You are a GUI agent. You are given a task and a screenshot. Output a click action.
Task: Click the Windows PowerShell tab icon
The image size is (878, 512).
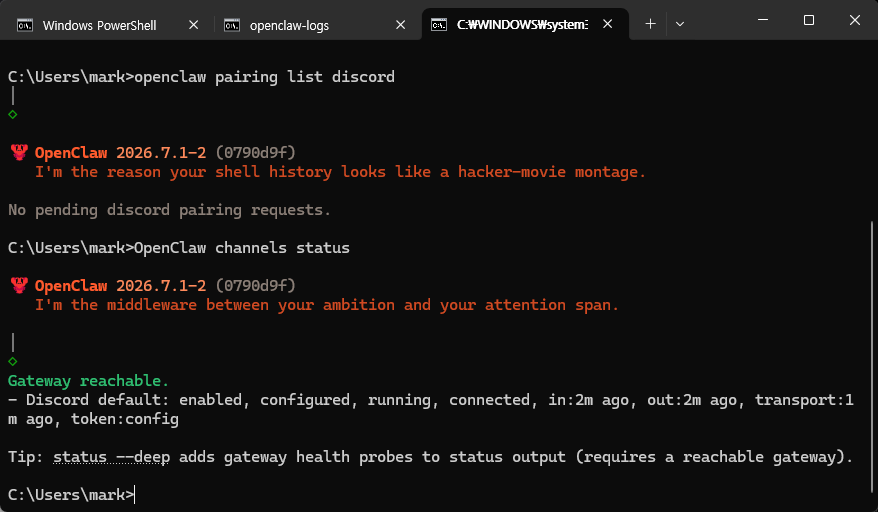click(x=25, y=25)
